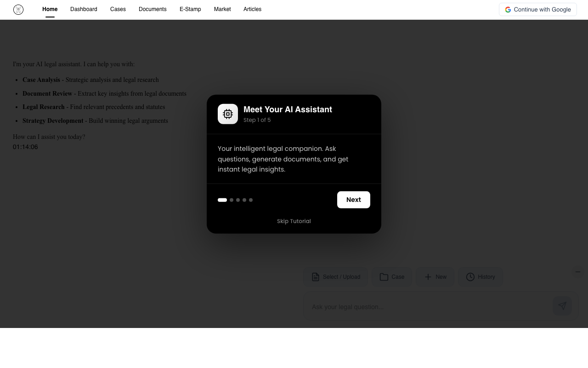Open chat History via clock icon
The height and width of the screenshot is (368, 588).
pyautogui.click(x=470, y=277)
